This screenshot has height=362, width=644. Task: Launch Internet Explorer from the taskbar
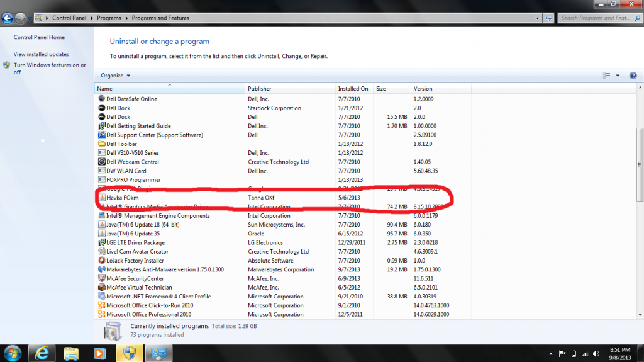[42, 353]
